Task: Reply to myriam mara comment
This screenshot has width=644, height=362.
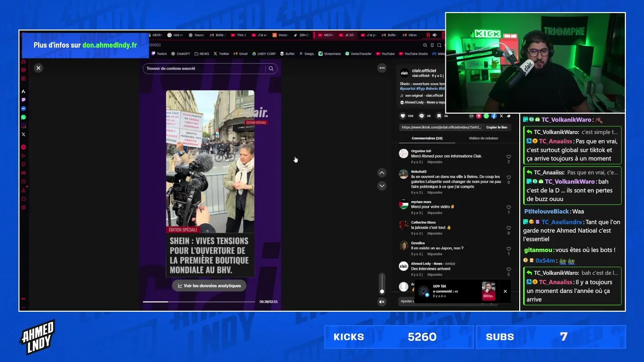Action: click(435, 213)
